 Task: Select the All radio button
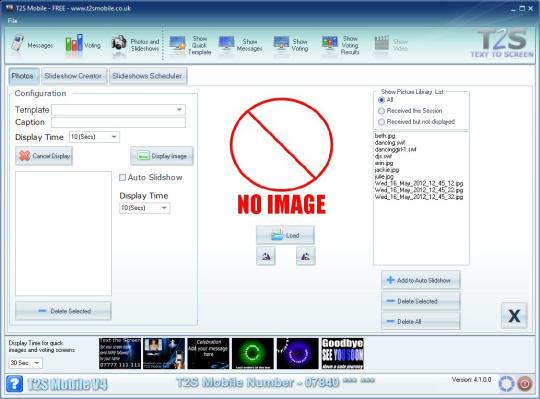381,100
